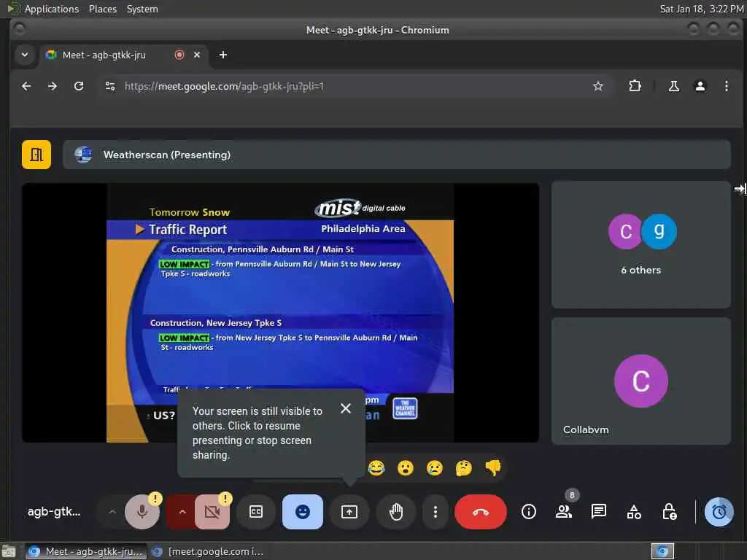Open the Chromium three-dot menu
This screenshot has width=747, height=560.
(726, 86)
